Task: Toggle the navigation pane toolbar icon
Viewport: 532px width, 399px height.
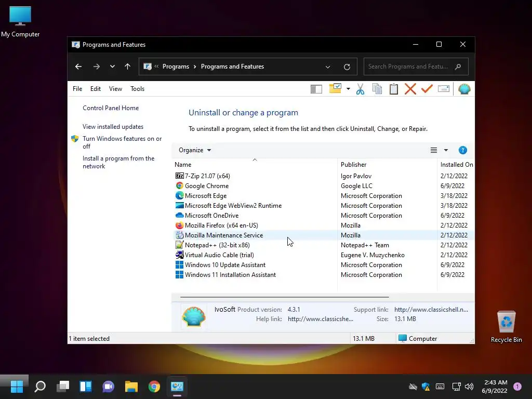Action: pyautogui.click(x=316, y=89)
